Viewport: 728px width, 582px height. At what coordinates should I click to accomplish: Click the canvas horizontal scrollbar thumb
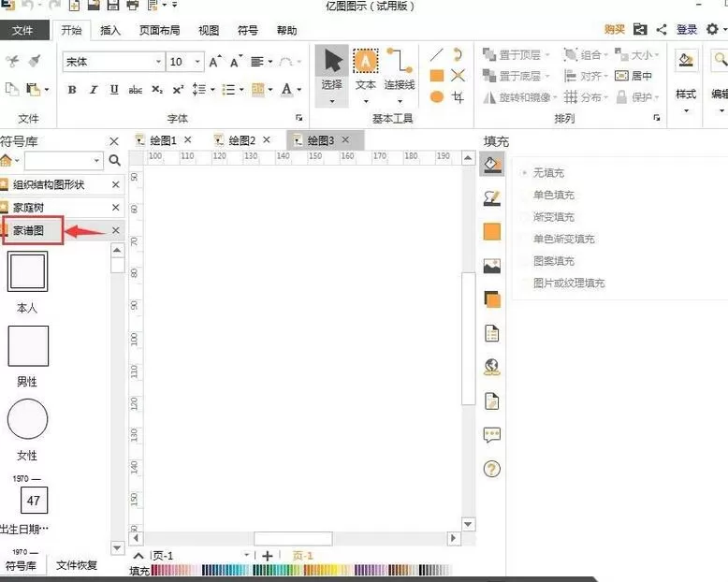pos(293,538)
